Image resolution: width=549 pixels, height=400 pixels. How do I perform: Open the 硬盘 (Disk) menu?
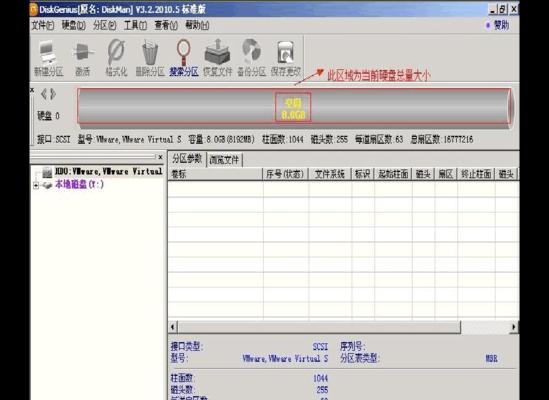[x=74, y=25]
